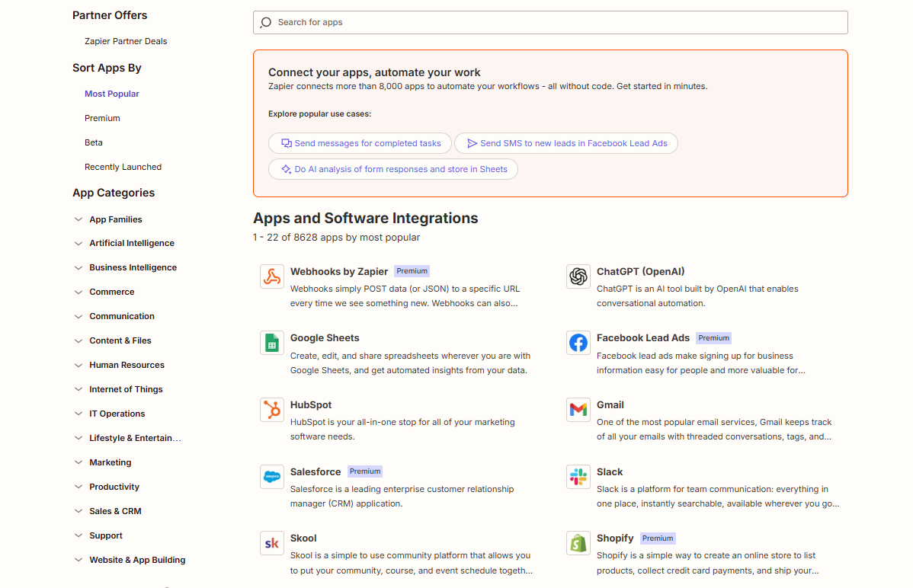Focus the Search for apps field
Screen dimensions: 913x588
pyautogui.click(x=550, y=22)
